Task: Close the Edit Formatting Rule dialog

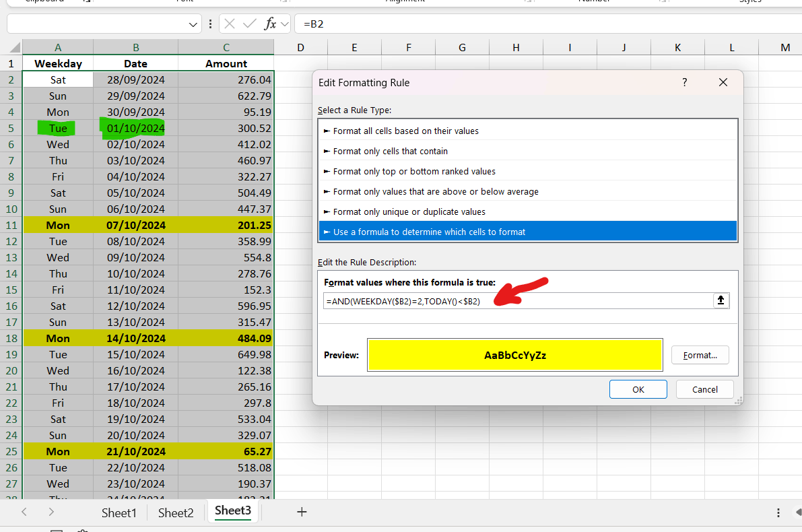Action: 723,82
